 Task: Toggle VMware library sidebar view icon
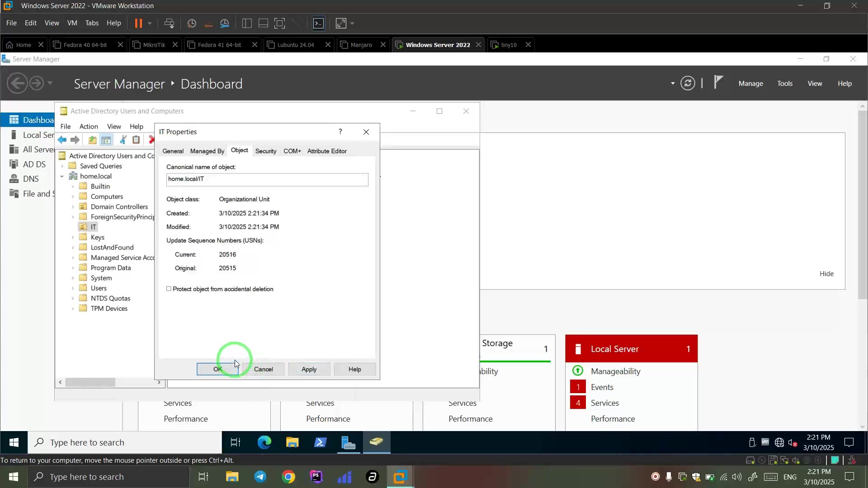[x=247, y=23]
